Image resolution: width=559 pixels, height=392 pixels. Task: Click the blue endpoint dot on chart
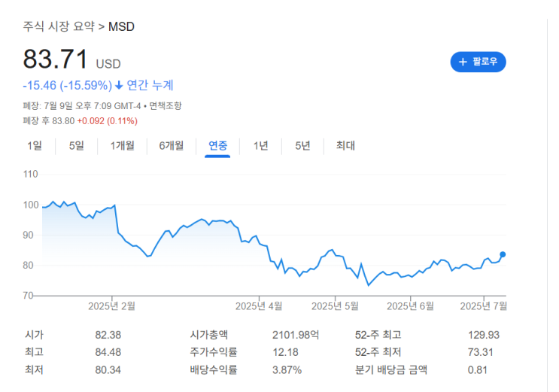tap(503, 254)
